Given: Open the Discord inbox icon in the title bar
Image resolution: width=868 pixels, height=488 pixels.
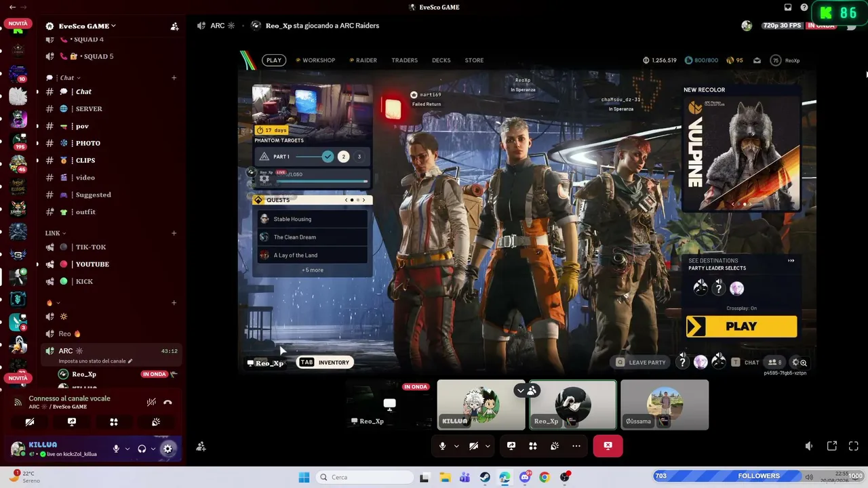Looking at the screenshot, I should click(x=788, y=7).
